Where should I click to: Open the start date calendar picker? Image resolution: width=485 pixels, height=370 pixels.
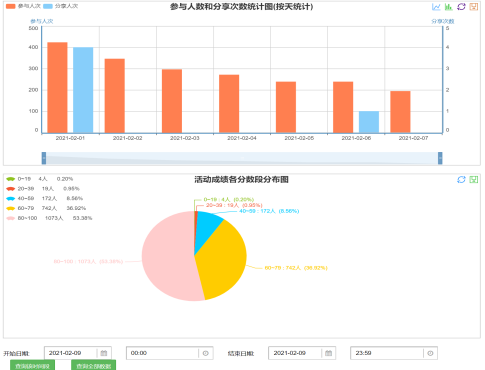(x=104, y=353)
